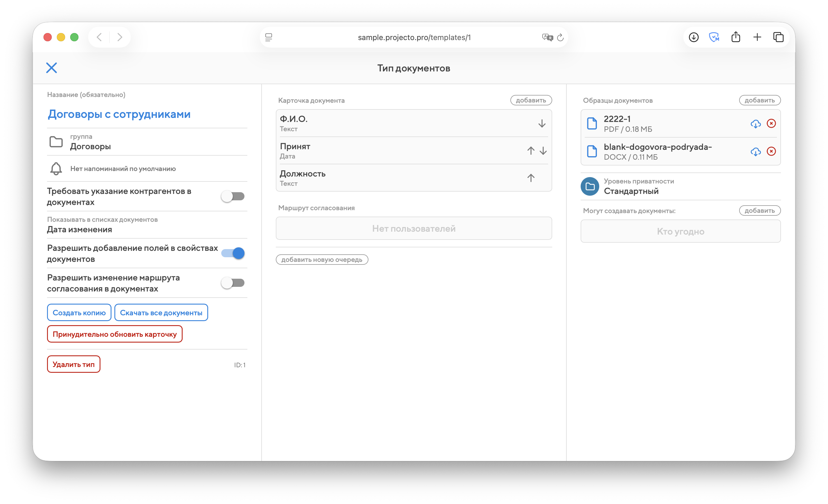Image resolution: width=828 pixels, height=504 pixels.
Task: Add a new field to Карточка документа
Action: pyautogui.click(x=531, y=100)
